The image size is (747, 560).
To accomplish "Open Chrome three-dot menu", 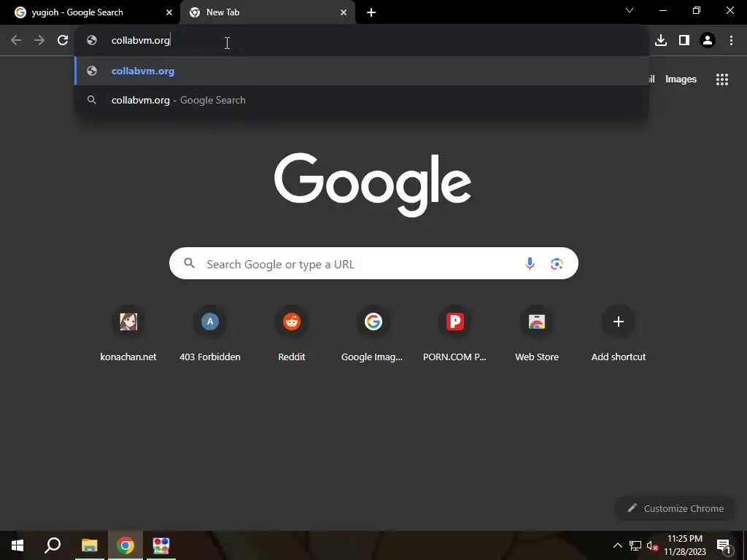I will 731,41.
